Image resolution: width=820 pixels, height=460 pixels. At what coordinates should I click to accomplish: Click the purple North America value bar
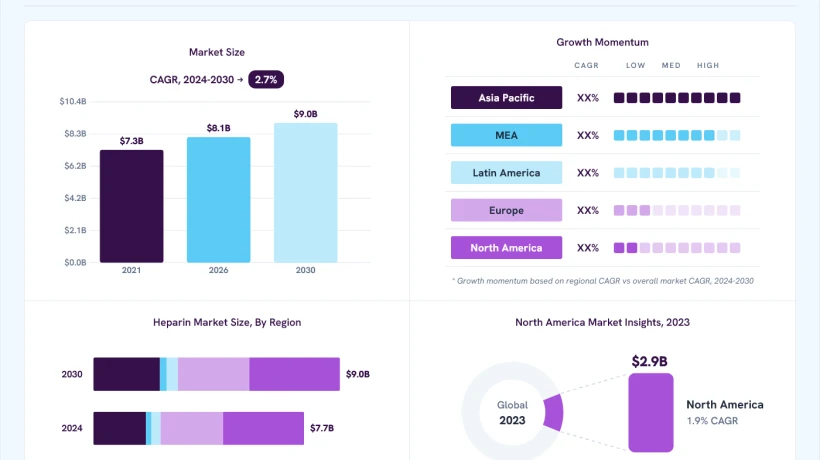(651, 412)
